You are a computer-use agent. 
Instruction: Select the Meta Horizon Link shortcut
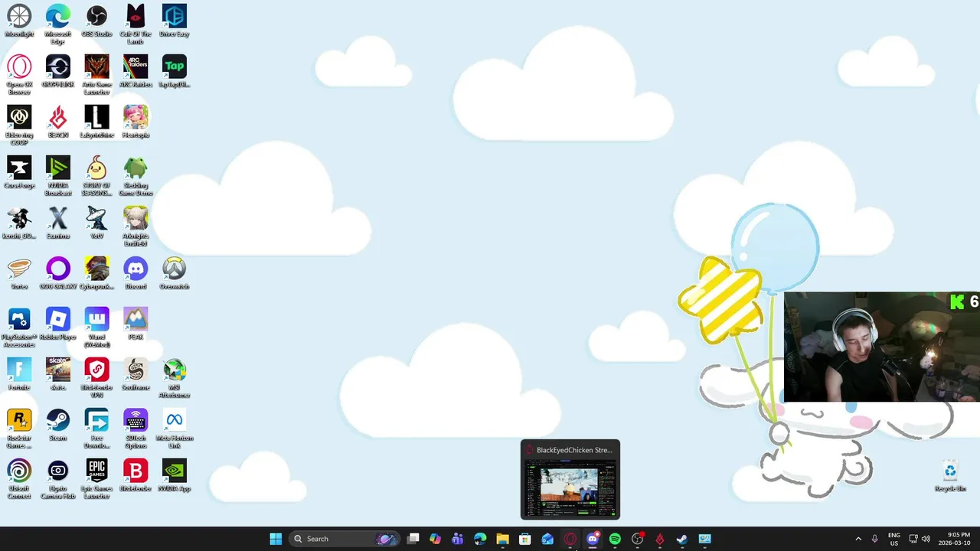[175, 428]
